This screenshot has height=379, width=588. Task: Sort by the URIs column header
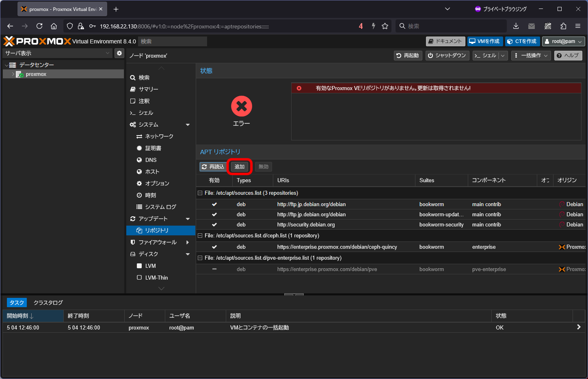click(344, 181)
